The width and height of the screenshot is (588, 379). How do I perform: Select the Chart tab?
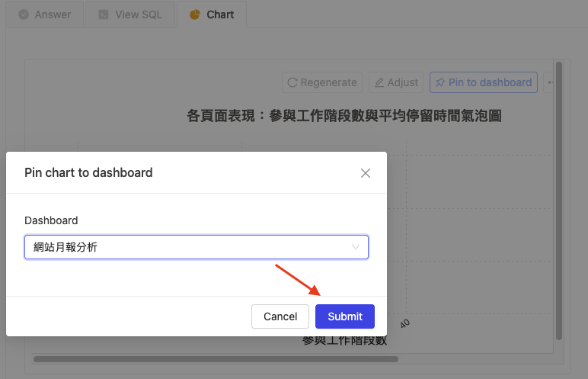(212, 14)
